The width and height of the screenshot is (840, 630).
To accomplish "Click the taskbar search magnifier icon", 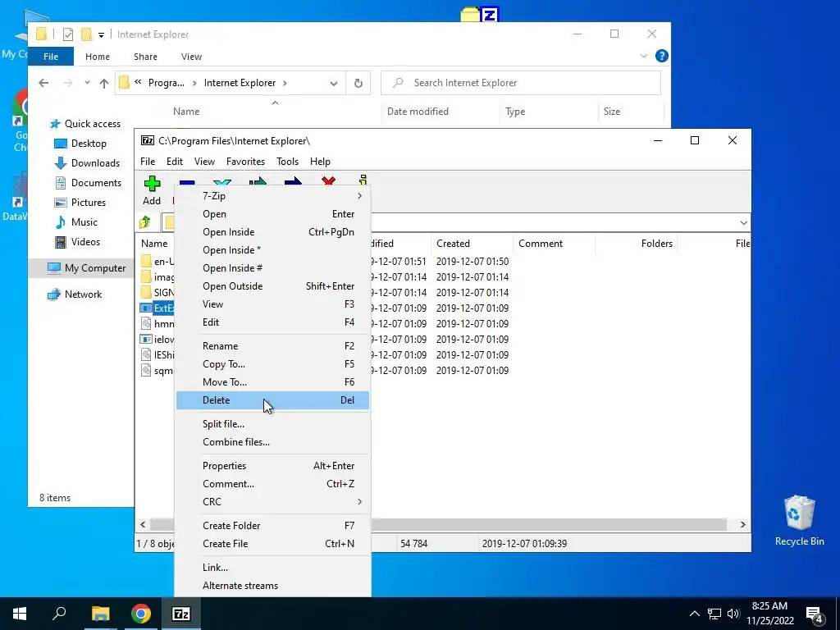I will pos(59,614).
